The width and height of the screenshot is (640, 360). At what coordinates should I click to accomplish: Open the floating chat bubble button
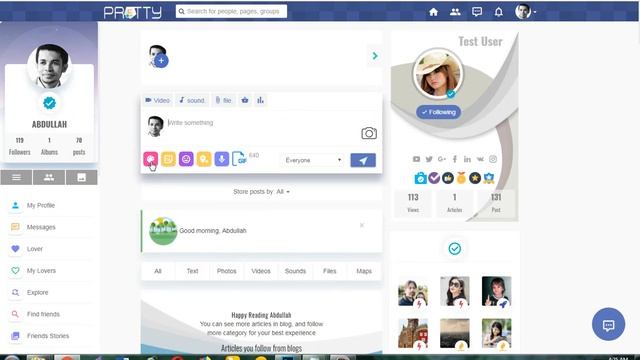pyautogui.click(x=608, y=324)
